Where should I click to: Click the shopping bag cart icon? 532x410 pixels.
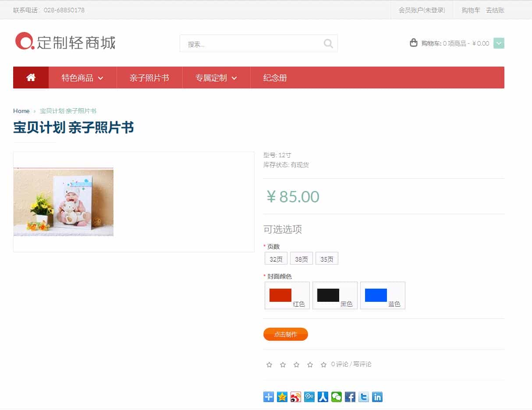413,42
